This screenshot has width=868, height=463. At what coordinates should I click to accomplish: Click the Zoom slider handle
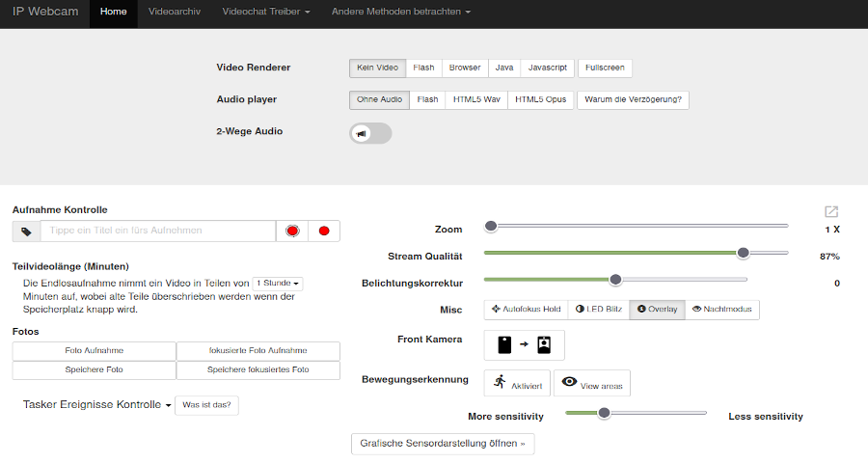(x=491, y=226)
